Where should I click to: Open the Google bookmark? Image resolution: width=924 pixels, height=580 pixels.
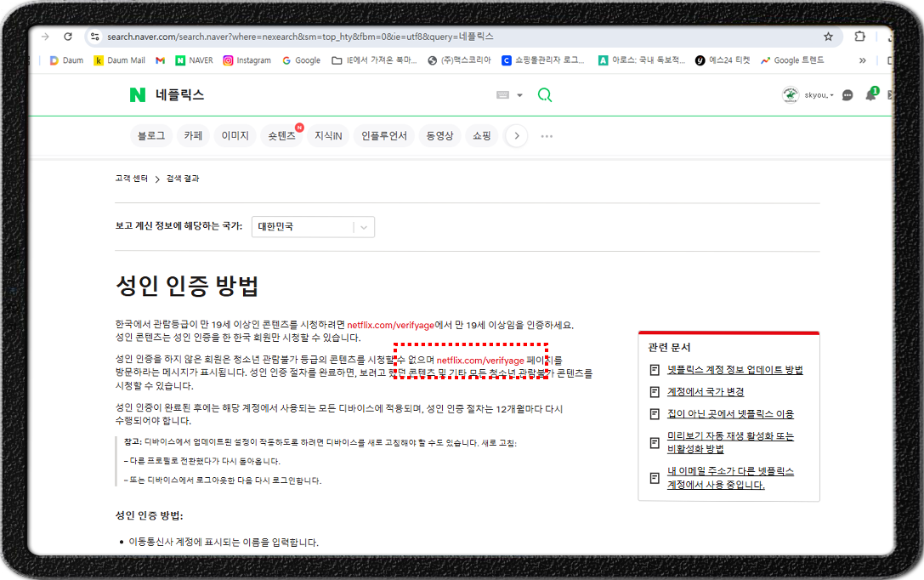(x=301, y=60)
